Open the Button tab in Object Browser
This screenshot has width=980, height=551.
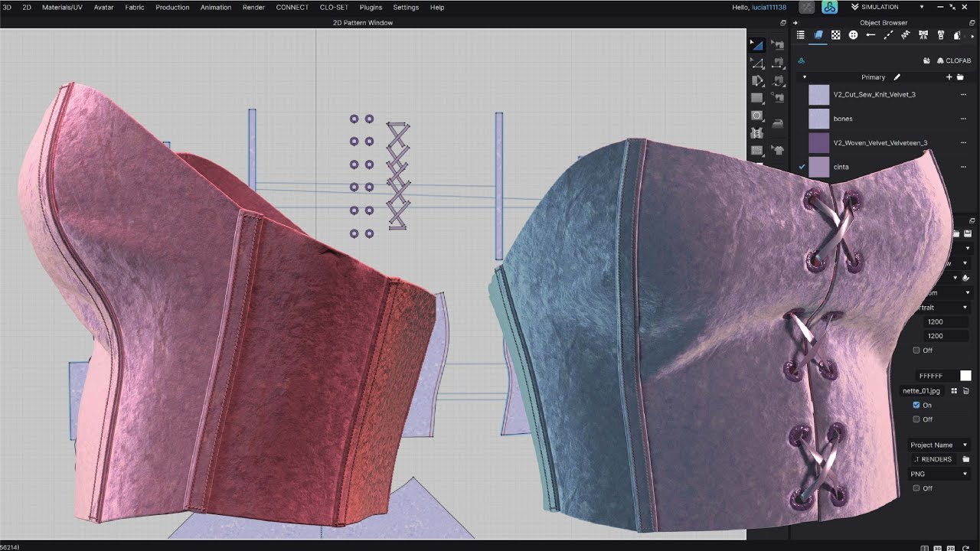[853, 35]
